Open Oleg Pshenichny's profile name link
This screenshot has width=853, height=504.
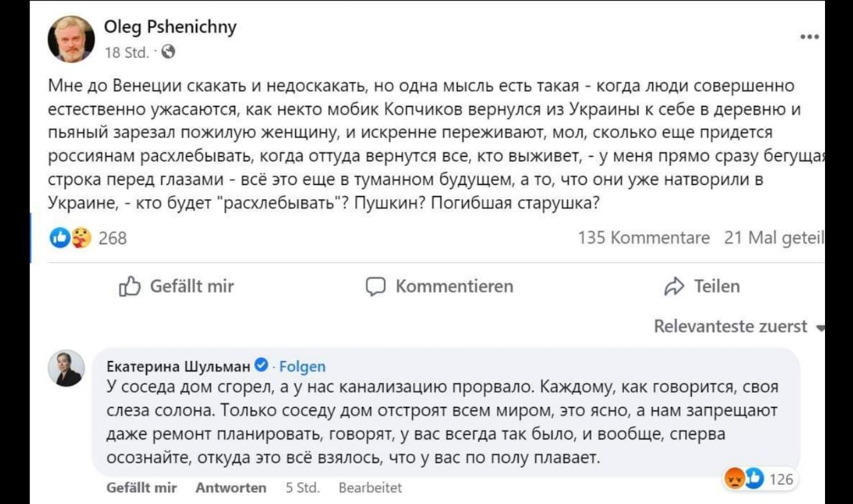pyautogui.click(x=170, y=27)
